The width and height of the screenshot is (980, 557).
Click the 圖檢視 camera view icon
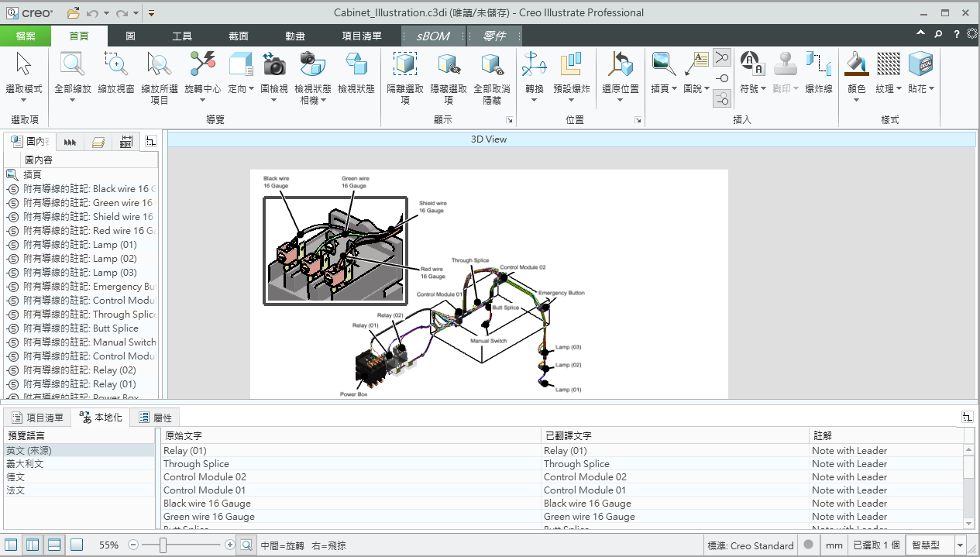274,65
